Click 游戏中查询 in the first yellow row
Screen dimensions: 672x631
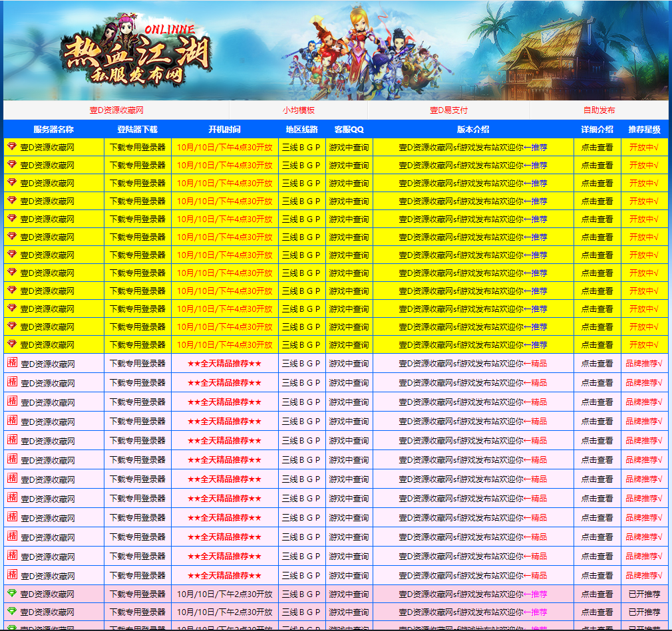[x=349, y=148]
